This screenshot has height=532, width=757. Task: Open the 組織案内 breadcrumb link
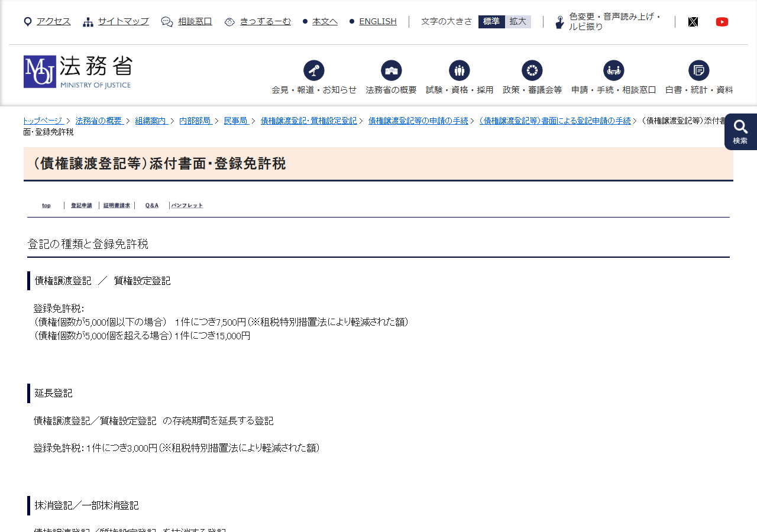pos(151,121)
